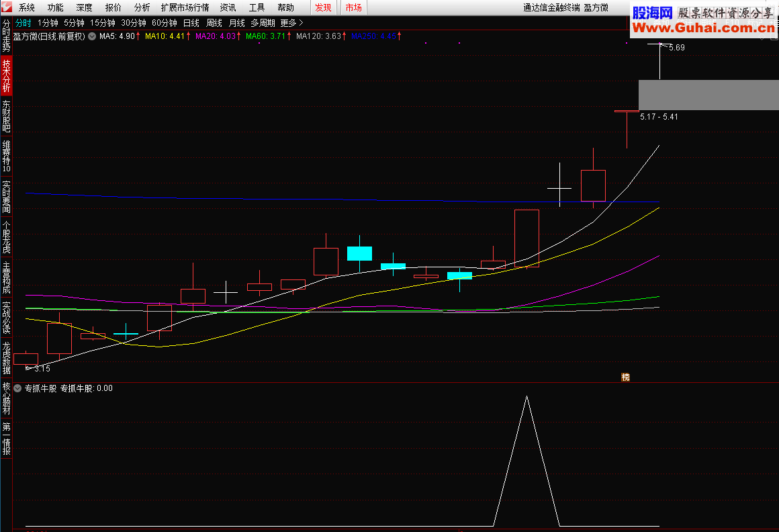Expand 更多 period options
779x532 pixels.
291,23
